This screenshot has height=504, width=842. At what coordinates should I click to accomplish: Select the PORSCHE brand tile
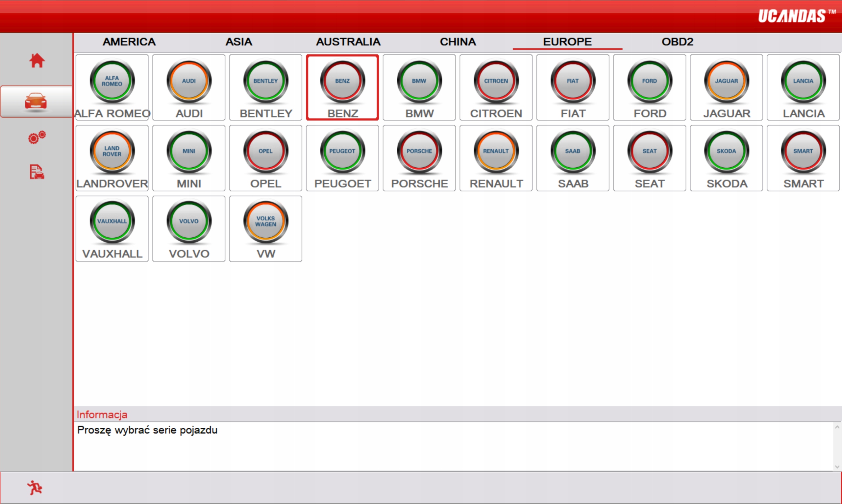pos(419,152)
